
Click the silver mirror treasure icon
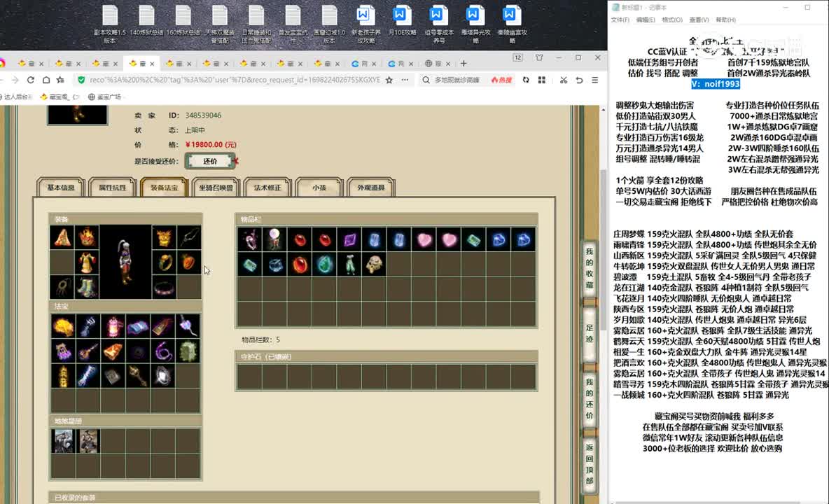pos(163,376)
